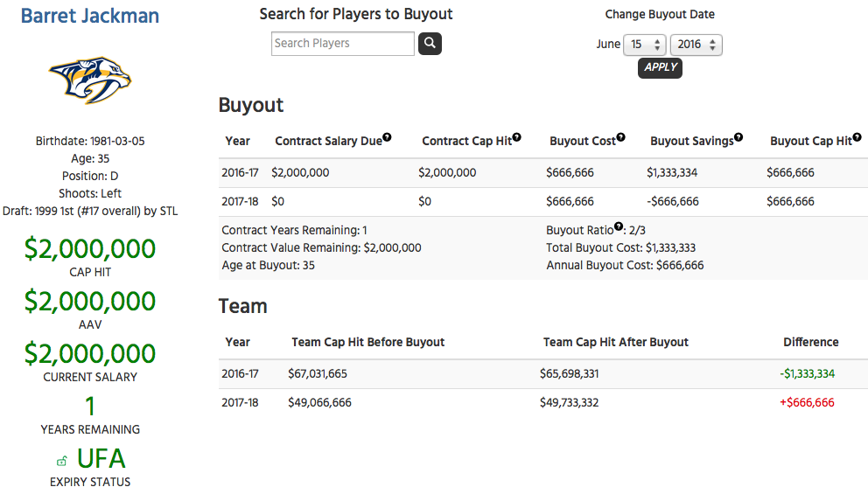Viewport: 868px width, 494px height.
Task: Open Contract Salary Due help tooltip icon
Action: (x=387, y=137)
